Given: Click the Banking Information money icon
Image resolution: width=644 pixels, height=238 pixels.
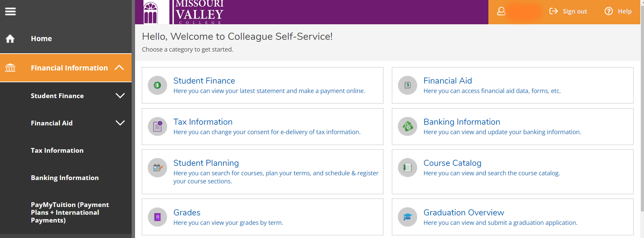Looking at the screenshot, I should click(x=407, y=126).
